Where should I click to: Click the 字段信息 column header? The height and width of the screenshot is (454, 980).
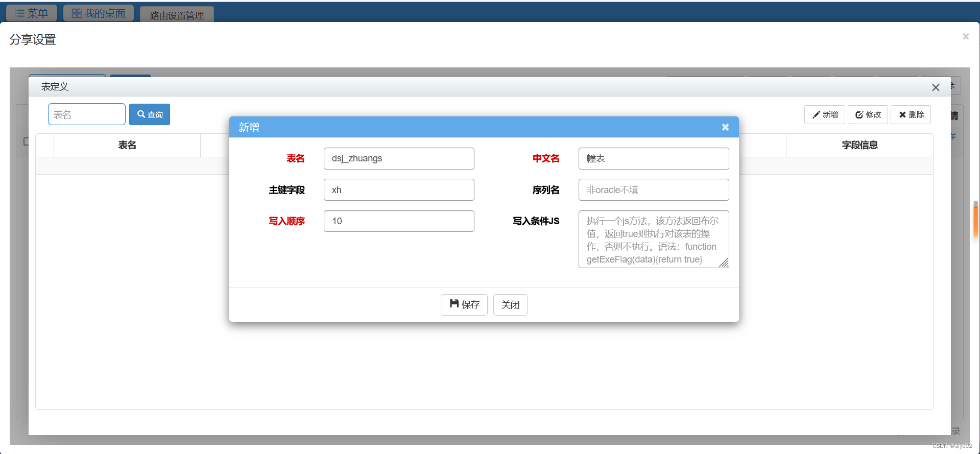pyautogui.click(x=859, y=145)
